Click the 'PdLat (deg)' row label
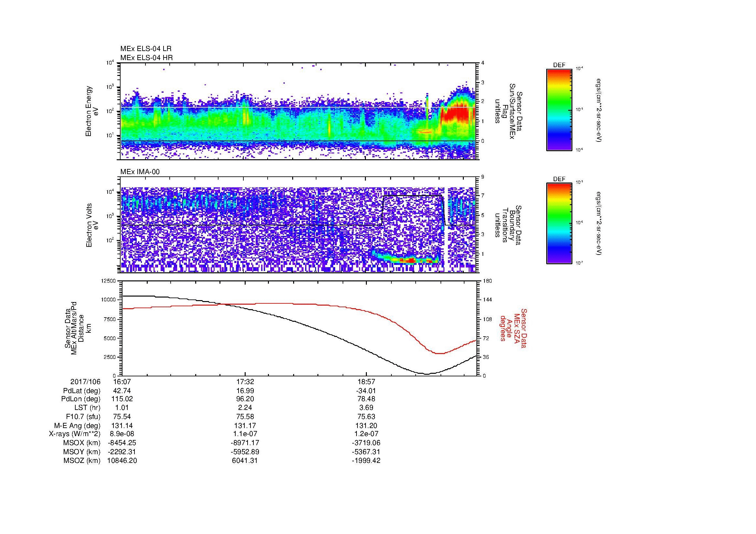The width and height of the screenshot is (756, 534). click(x=82, y=391)
